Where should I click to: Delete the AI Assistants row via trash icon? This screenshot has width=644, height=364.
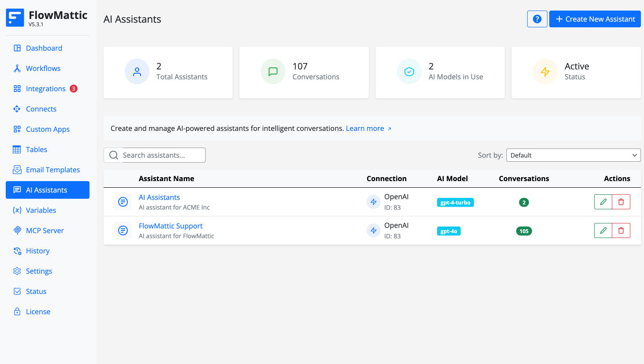pyautogui.click(x=621, y=202)
